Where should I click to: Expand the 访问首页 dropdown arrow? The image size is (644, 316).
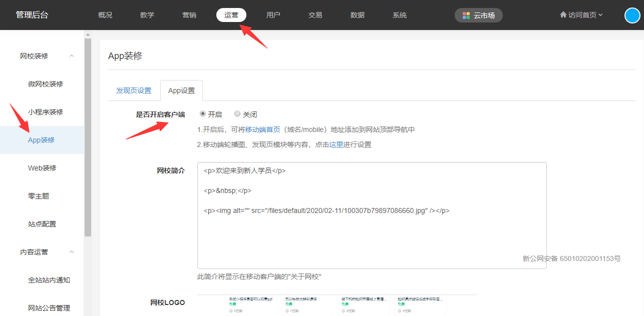coord(600,15)
